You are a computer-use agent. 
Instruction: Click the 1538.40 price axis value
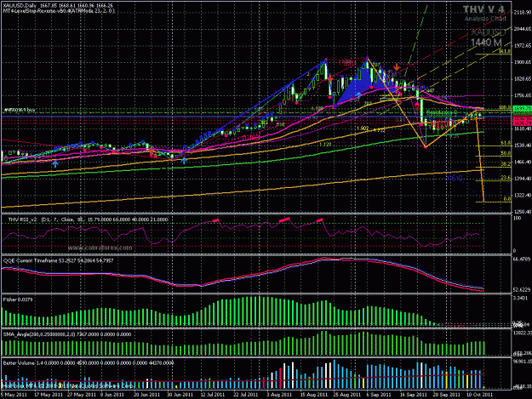(522, 145)
